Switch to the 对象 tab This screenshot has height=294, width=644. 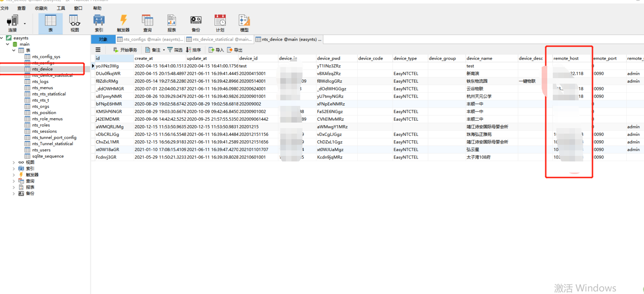(103, 39)
